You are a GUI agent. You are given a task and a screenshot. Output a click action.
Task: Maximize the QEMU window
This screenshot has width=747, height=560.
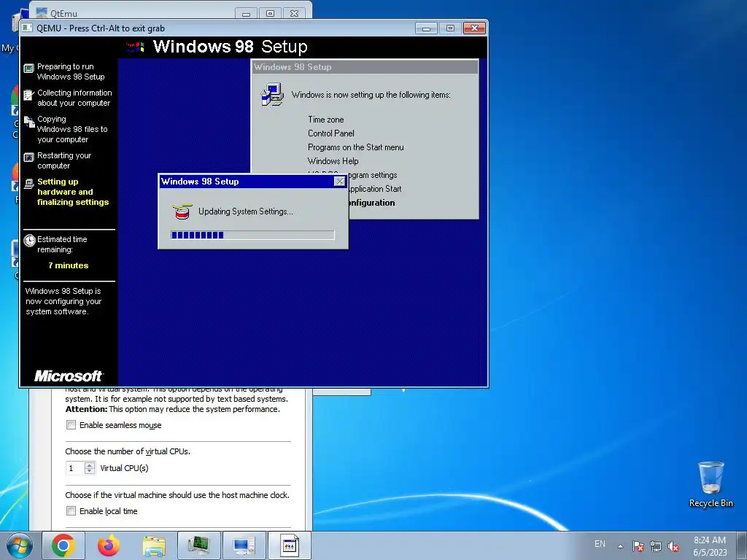(x=449, y=28)
